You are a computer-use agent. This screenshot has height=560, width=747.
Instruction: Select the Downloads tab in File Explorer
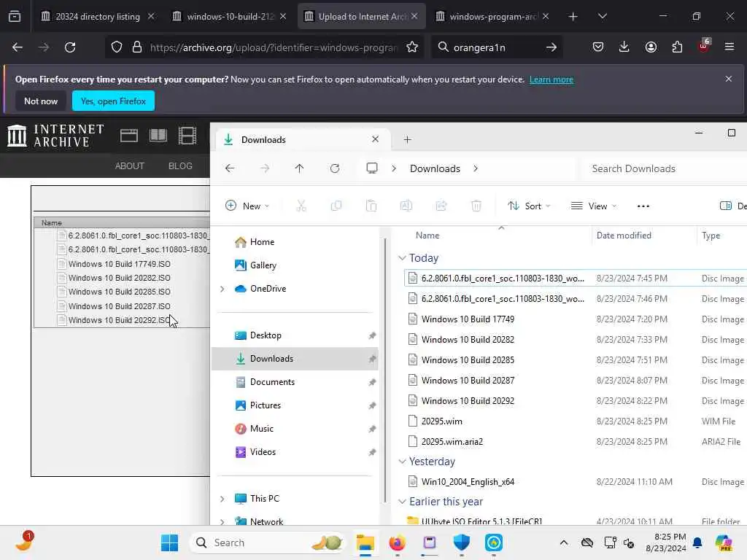pos(303,139)
